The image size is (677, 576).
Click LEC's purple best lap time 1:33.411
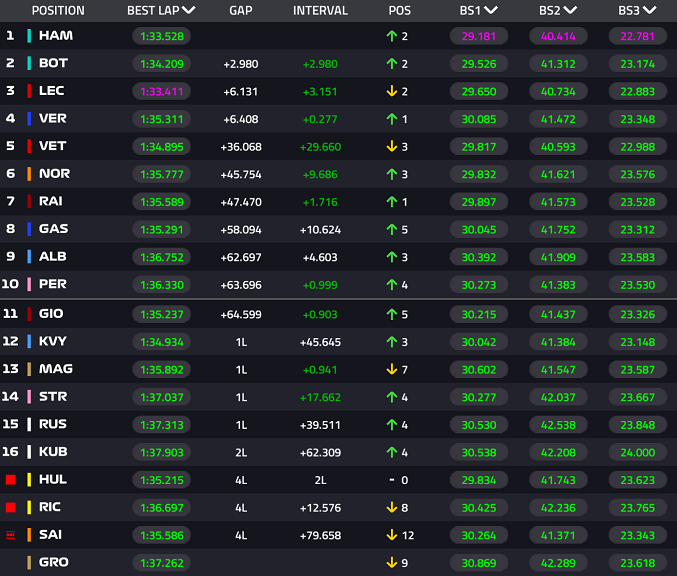161,92
